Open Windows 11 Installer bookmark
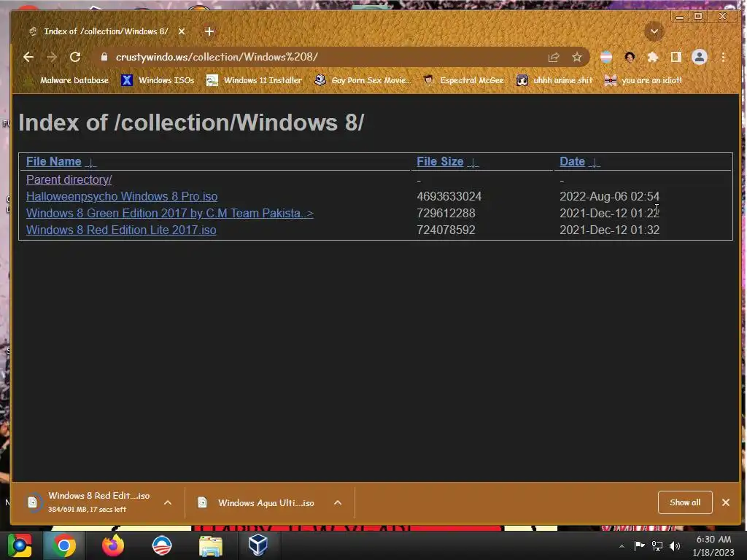Image resolution: width=747 pixels, height=560 pixels. tap(254, 80)
